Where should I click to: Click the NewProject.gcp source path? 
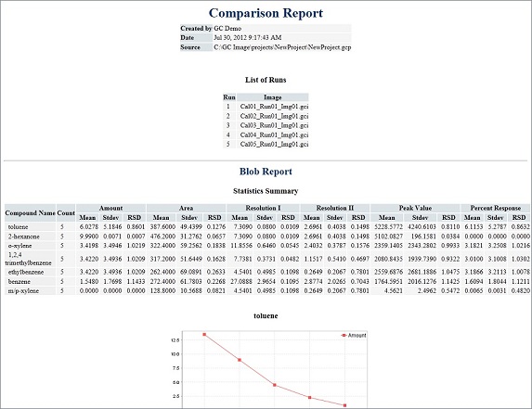click(282, 47)
